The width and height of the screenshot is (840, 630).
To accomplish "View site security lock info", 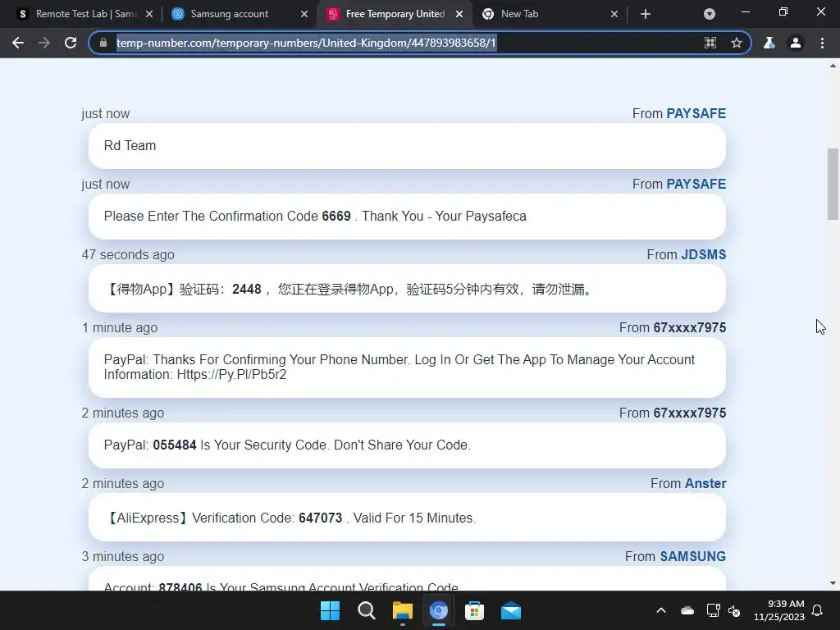I will click(103, 43).
